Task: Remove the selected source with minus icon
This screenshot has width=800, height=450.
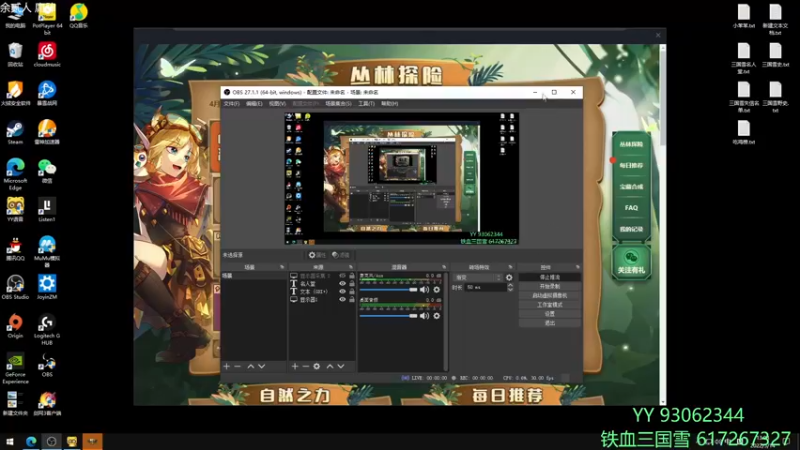Action: point(306,366)
